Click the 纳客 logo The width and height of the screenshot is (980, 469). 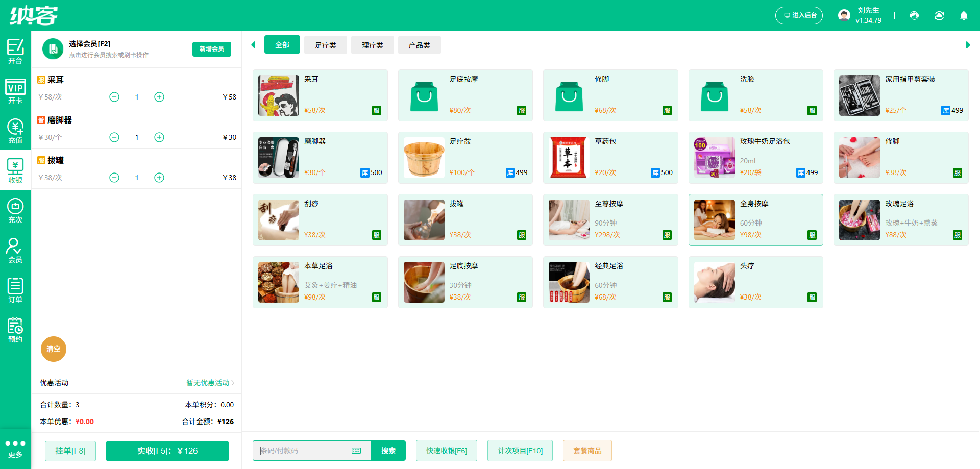[x=34, y=15]
